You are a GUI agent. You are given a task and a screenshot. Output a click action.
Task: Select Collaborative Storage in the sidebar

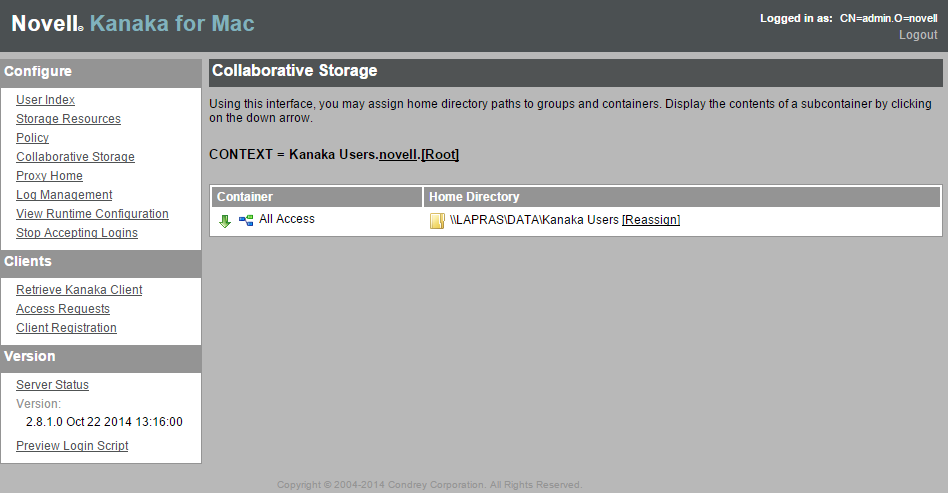pyautogui.click(x=75, y=157)
